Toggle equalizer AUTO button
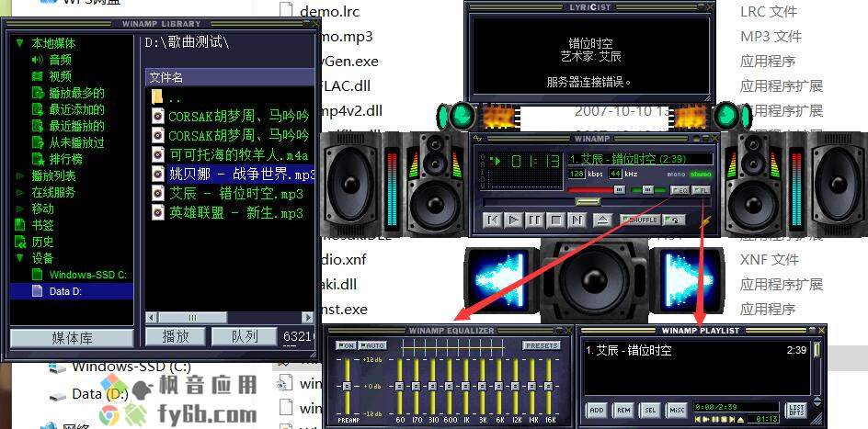 click(372, 345)
